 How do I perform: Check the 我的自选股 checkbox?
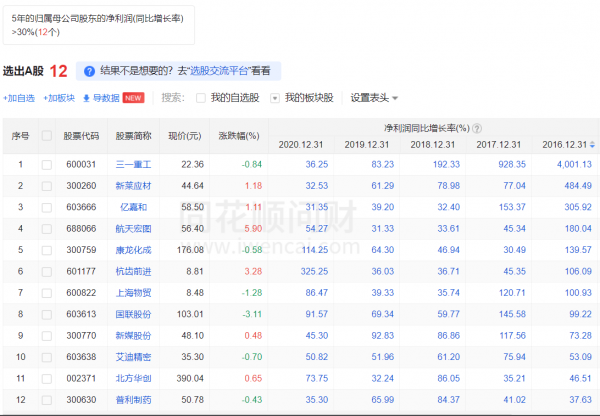click(x=201, y=98)
